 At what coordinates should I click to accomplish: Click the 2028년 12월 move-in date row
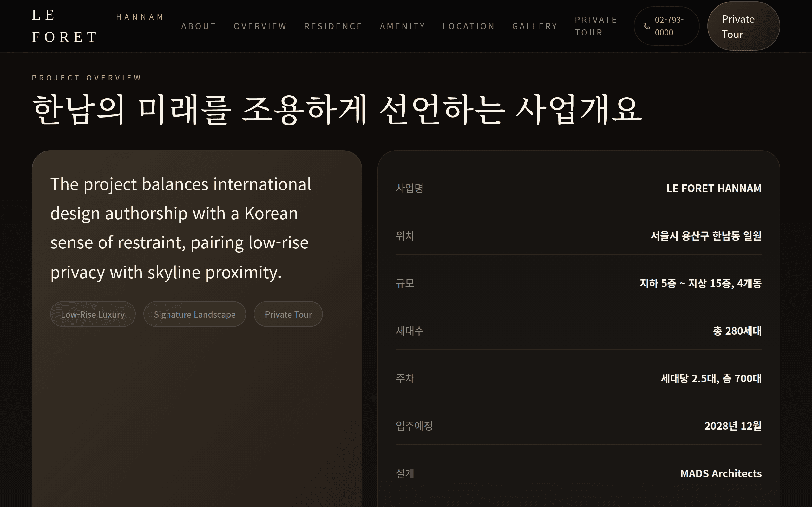pyautogui.click(x=733, y=426)
